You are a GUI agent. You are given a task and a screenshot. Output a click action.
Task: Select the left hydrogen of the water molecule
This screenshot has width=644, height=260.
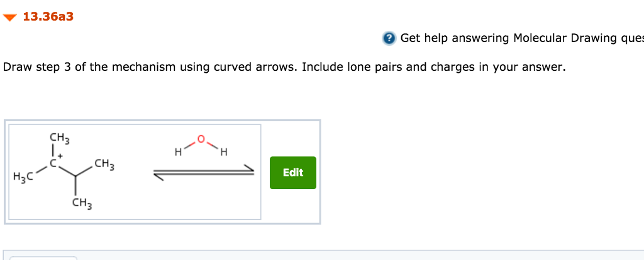point(179,152)
